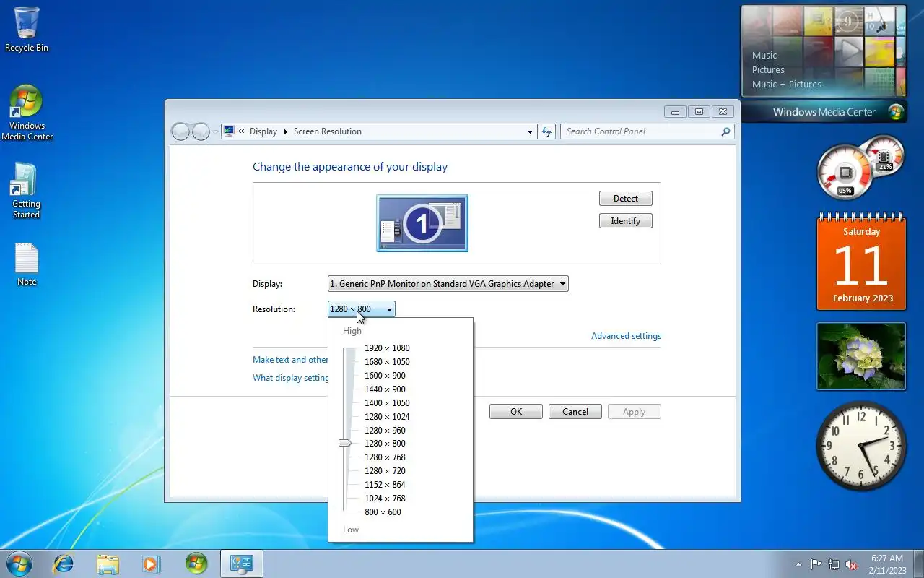The width and height of the screenshot is (924, 578).
Task: Choose 1024 × 768 resolution
Action: [385, 499]
